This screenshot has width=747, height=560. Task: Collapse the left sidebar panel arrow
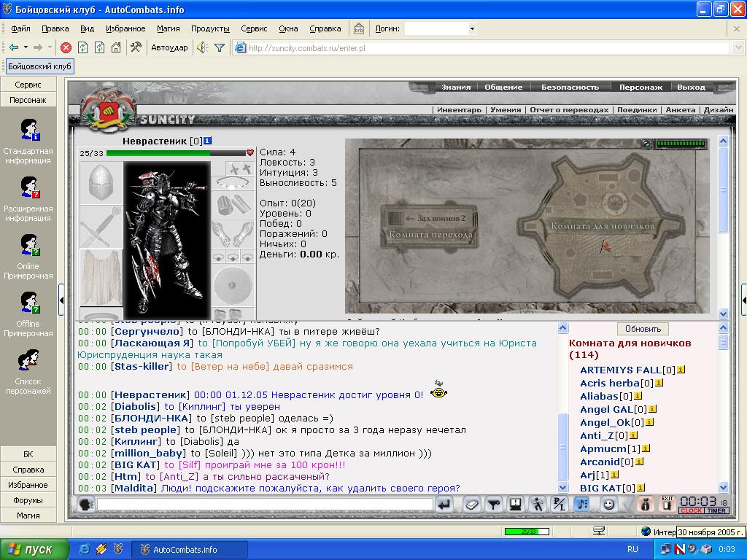pyautogui.click(x=61, y=300)
